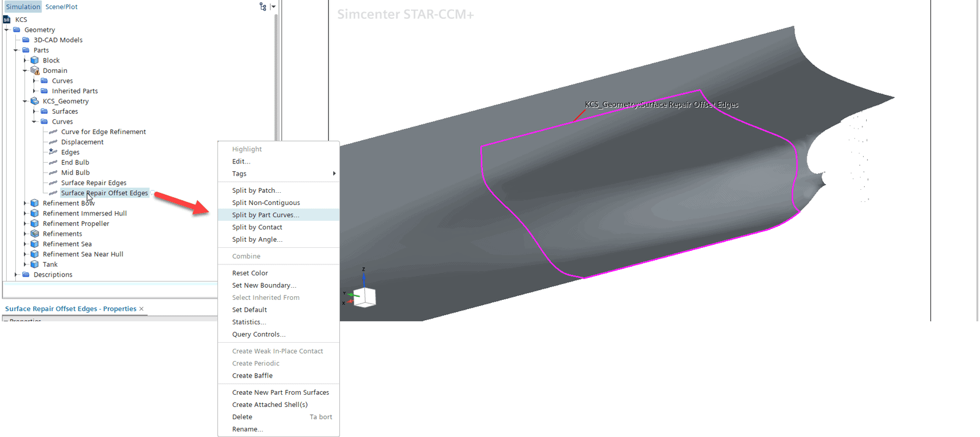Close the Surface Repair Offset Edges Properties tab
This screenshot has height=437, width=980.
[141, 308]
